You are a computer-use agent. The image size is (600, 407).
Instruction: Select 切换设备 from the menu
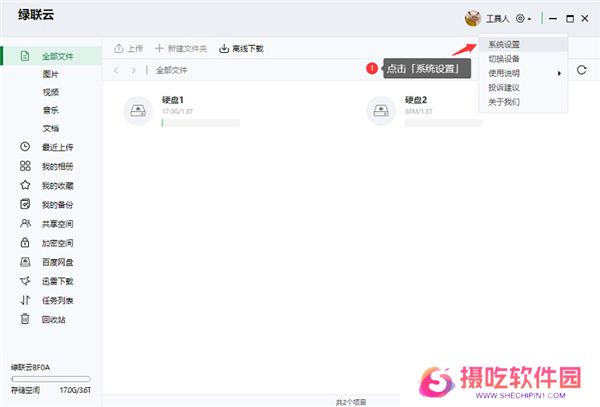tap(523, 59)
